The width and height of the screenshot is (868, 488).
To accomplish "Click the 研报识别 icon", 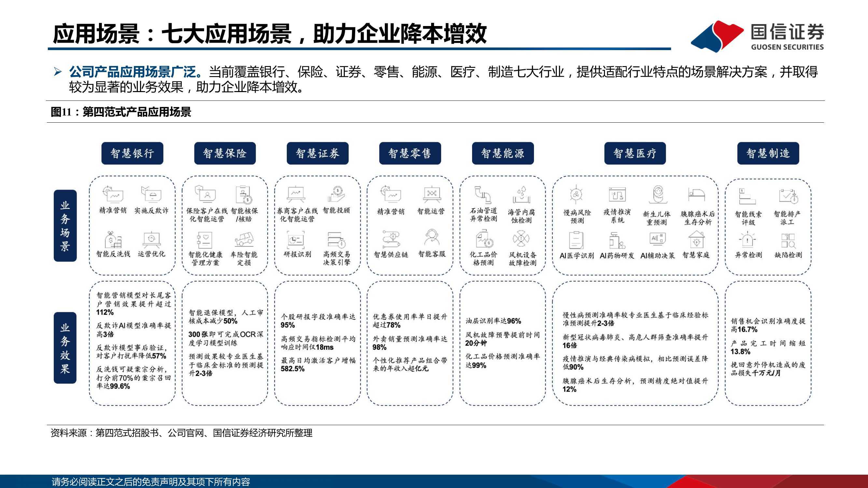I will [296, 239].
